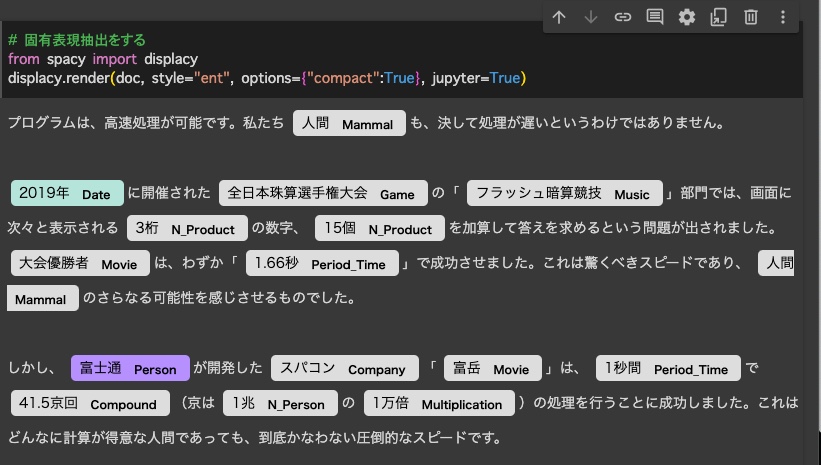
Task: Select the '3桁 N_Product' entity
Action: tap(187, 228)
